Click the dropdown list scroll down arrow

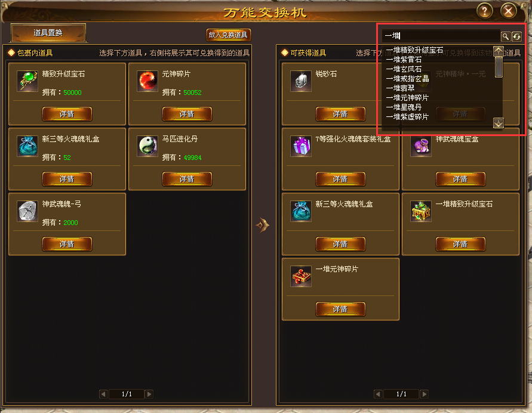tap(498, 123)
